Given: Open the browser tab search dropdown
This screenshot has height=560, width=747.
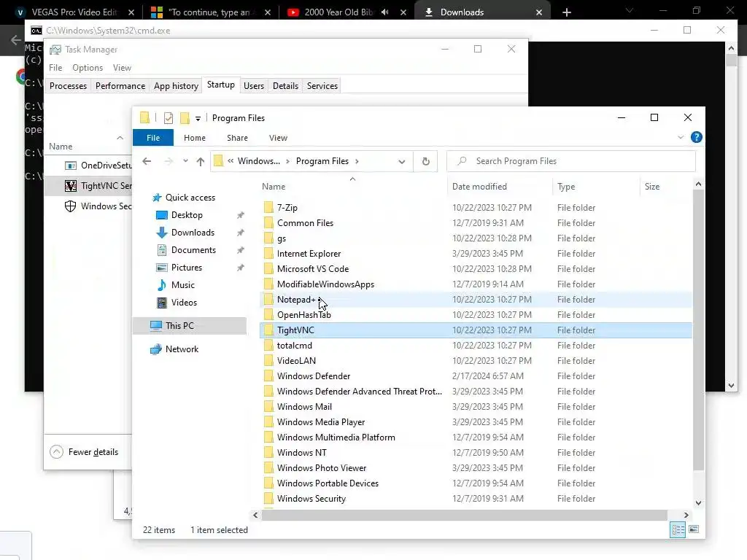Looking at the screenshot, I should [x=630, y=10].
